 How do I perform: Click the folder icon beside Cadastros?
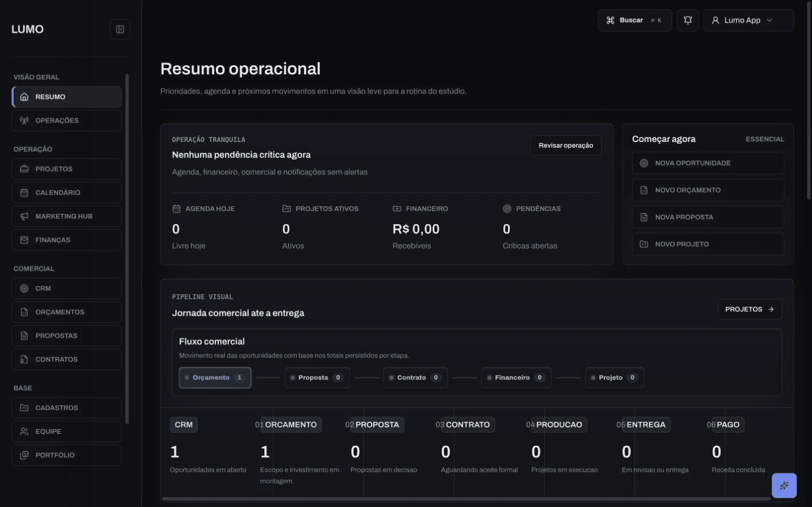click(x=24, y=408)
